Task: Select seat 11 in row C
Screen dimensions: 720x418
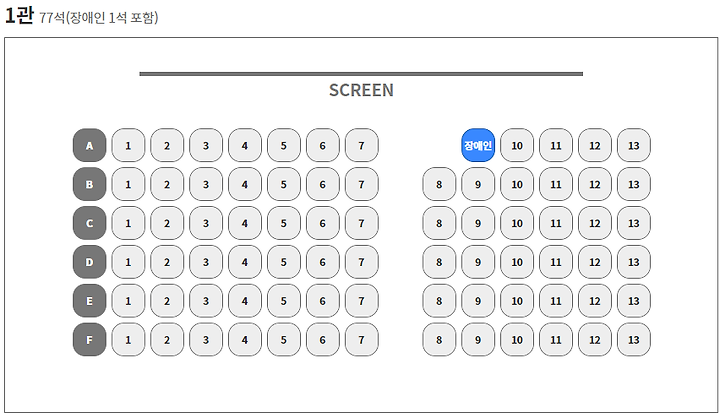Action: (x=556, y=223)
